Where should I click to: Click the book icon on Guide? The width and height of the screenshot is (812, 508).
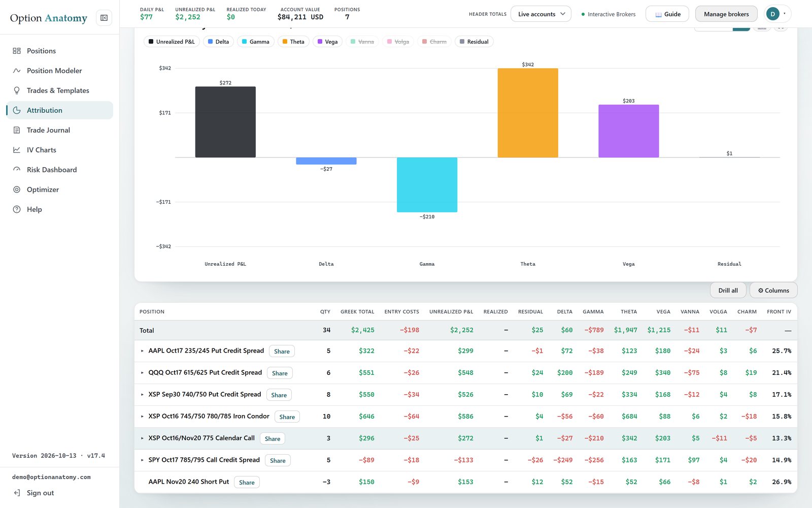[658, 14]
